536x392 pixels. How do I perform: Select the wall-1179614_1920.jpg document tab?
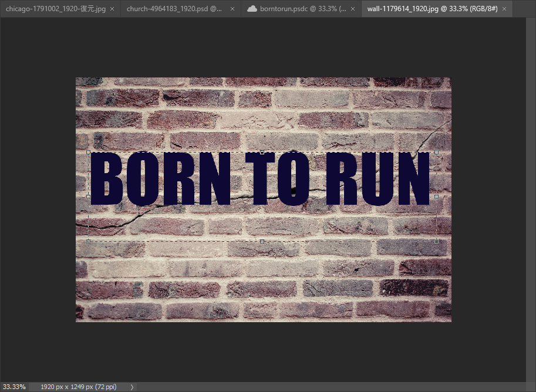(432, 9)
